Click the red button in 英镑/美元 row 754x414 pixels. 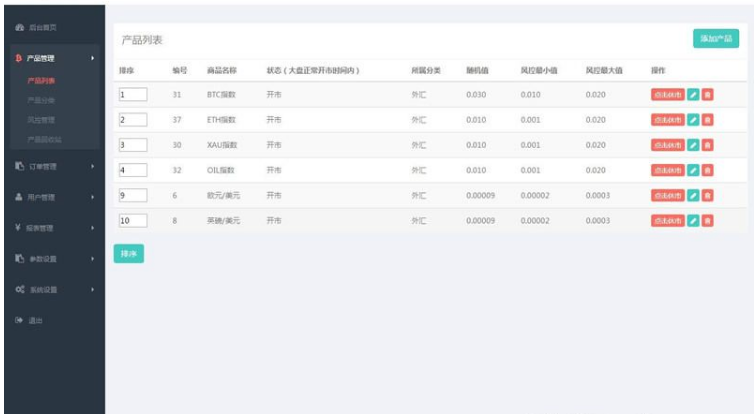[x=668, y=221]
